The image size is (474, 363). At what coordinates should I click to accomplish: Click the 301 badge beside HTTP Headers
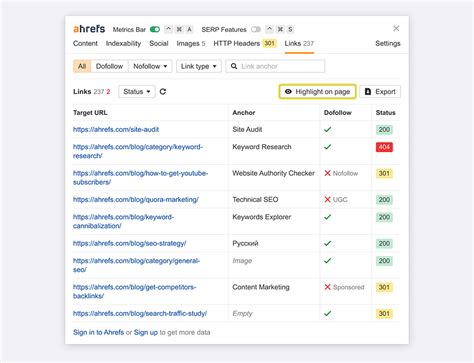(x=269, y=43)
